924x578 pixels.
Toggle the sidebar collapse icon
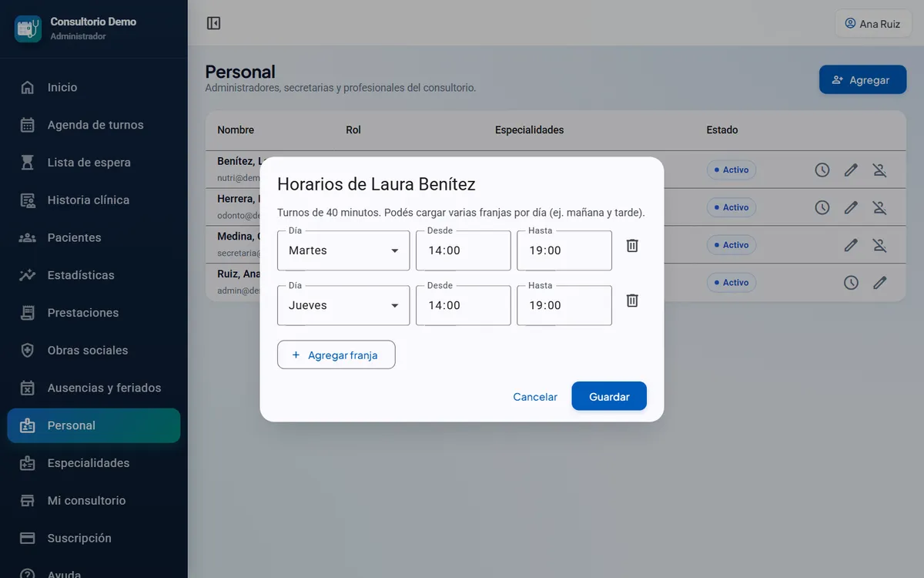click(x=214, y=24)
